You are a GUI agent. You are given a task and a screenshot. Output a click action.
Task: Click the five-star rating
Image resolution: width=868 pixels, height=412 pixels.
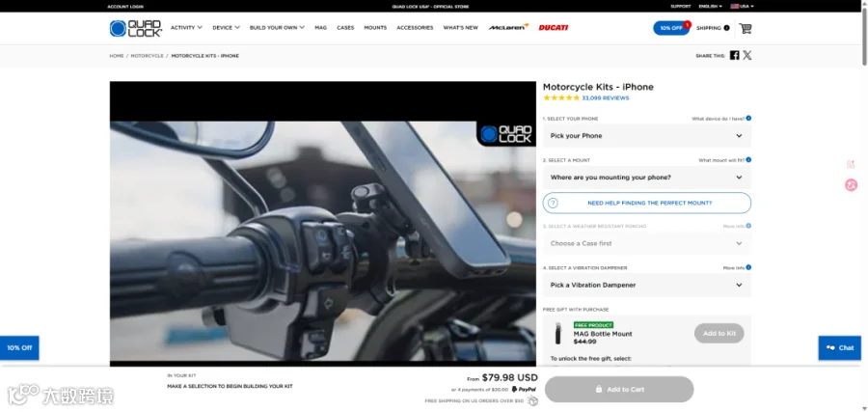tap(561, 98)
